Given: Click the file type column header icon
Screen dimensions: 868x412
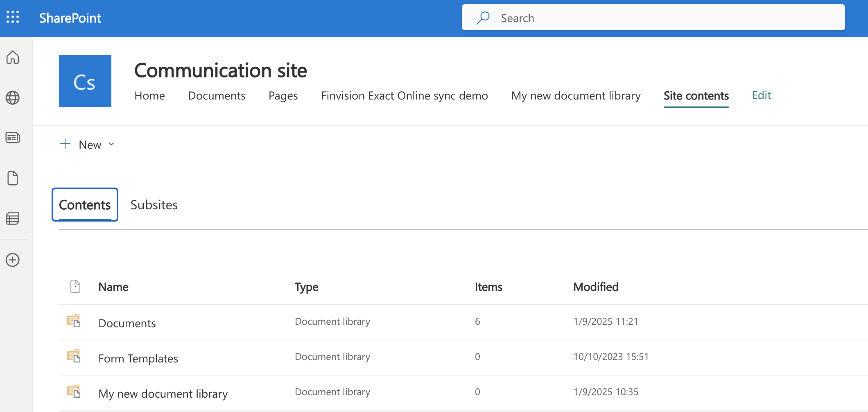Looking at the screenshot, I should [x=75, y=286].
